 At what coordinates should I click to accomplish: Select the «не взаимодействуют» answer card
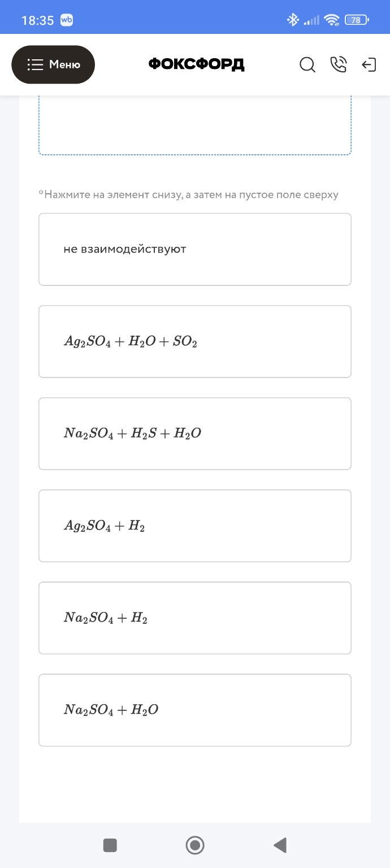click(x=195, y=249)
